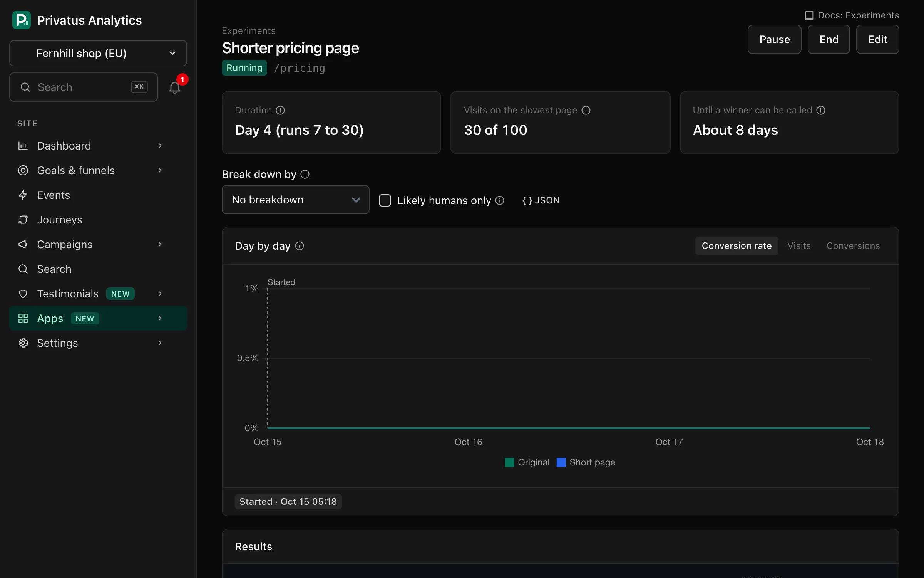Expand the Dashboard submenu chevron
This screenshot has height=578, width=924.
tap(160, 146)
